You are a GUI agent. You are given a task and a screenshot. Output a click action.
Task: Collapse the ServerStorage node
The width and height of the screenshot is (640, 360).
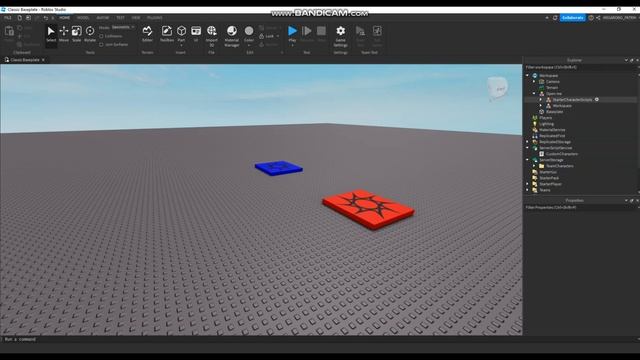[527, 160]
